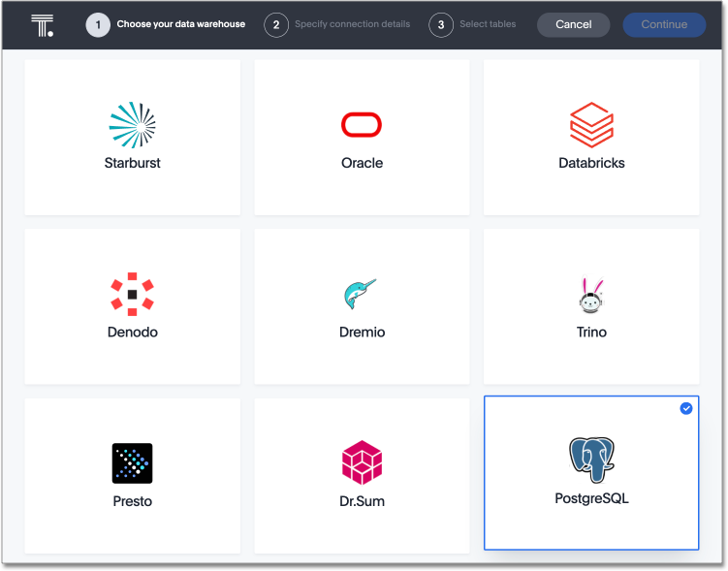728x571 pixels.
Task: Click the Starburst text label
Action: pos(132,163)
